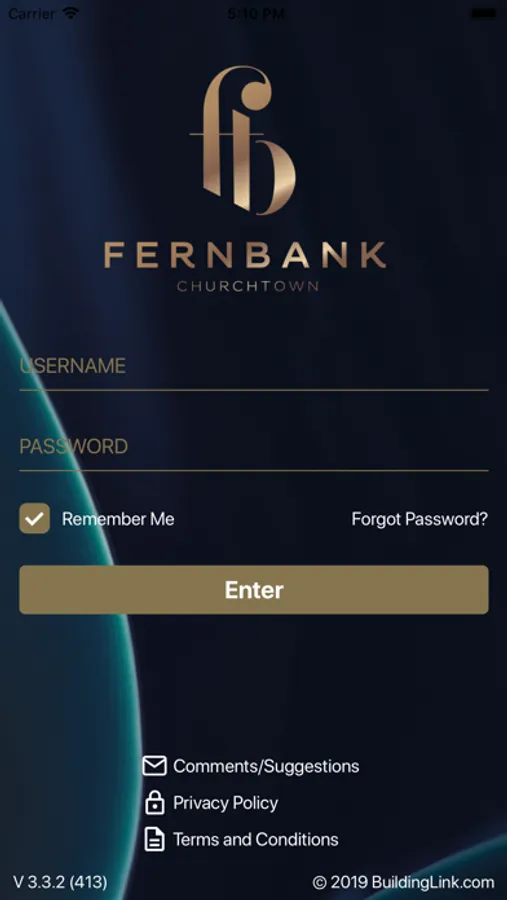Click the gold Enter button
The height and width of the screenshot is (900, 507).
tap(254, 589)
